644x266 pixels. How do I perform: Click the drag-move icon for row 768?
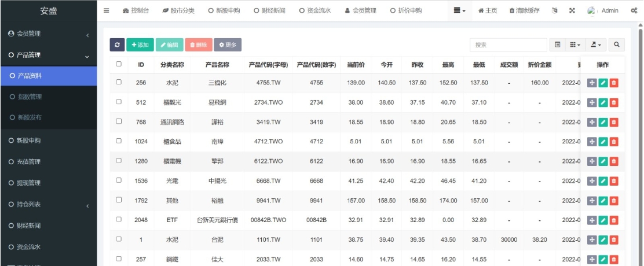[x=592, y=122]
